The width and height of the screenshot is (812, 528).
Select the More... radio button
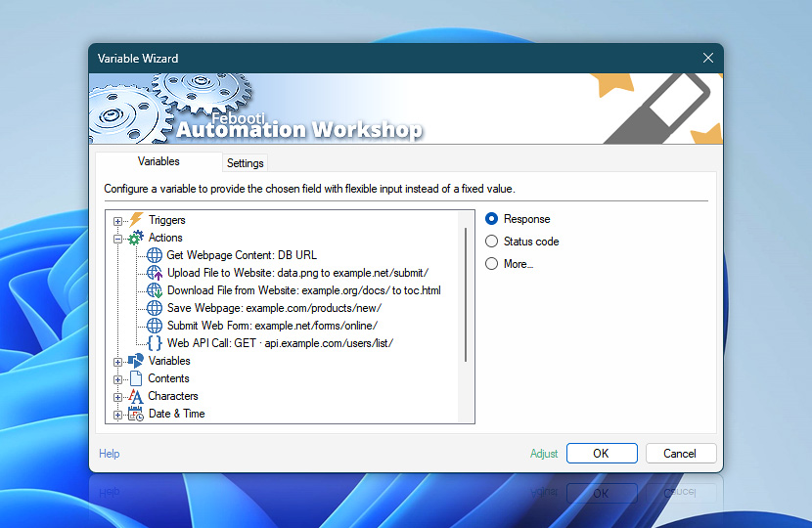491,263
